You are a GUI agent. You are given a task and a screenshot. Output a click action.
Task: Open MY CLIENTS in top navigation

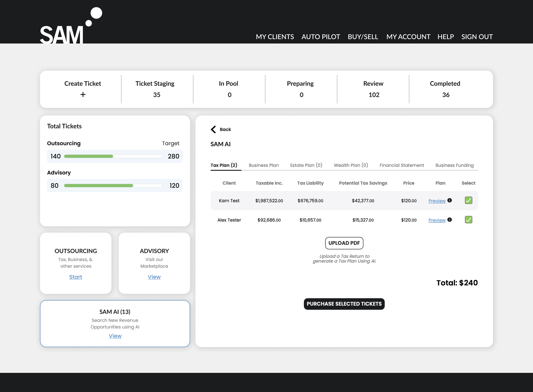point(275,37)
